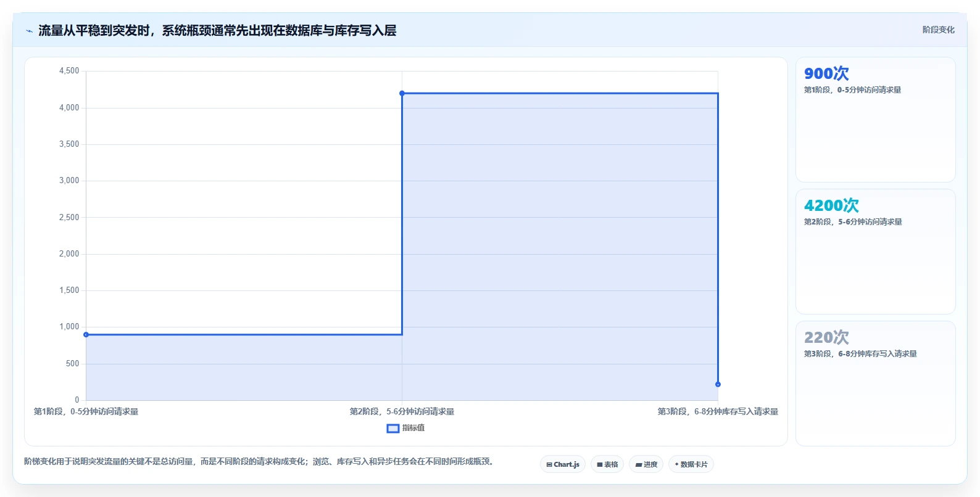Viewport: 980px width, 497px height.
Task: Click x-axis label 第1阶段，0-5分钟访问请求量
Action: point(86,411)
